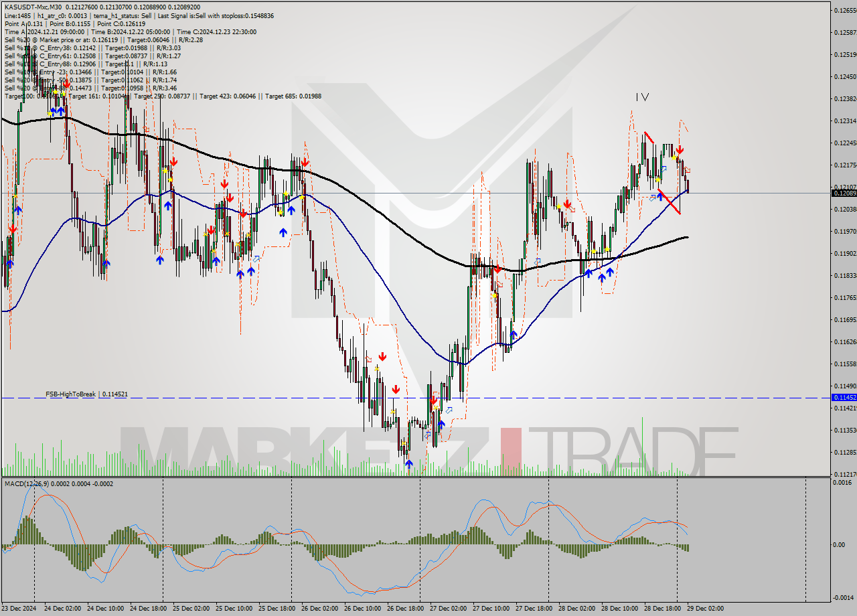Click the 27 Dec 02:00 time label
857x616 pixels.
(448, 609)
